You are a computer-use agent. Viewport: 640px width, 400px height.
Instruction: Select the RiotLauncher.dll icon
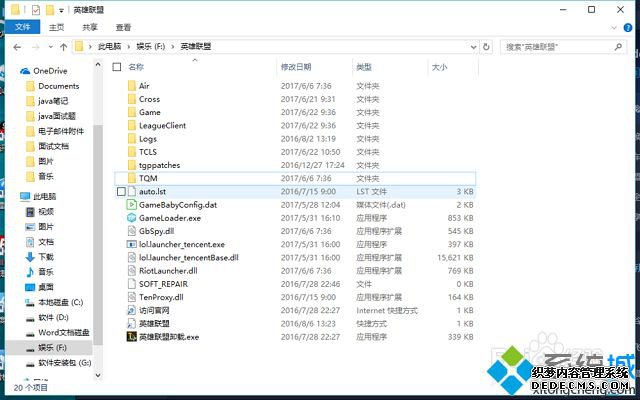tap(131, 271)
